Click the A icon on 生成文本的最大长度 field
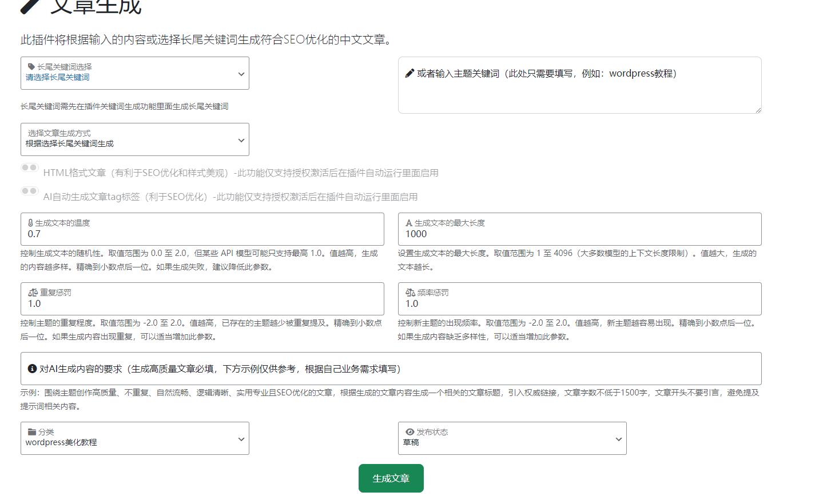This screenshot has width=831, height=504. [409, 222]
